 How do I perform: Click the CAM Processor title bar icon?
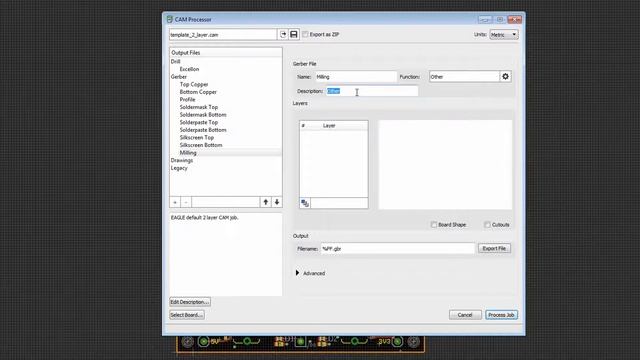[169, 19]
